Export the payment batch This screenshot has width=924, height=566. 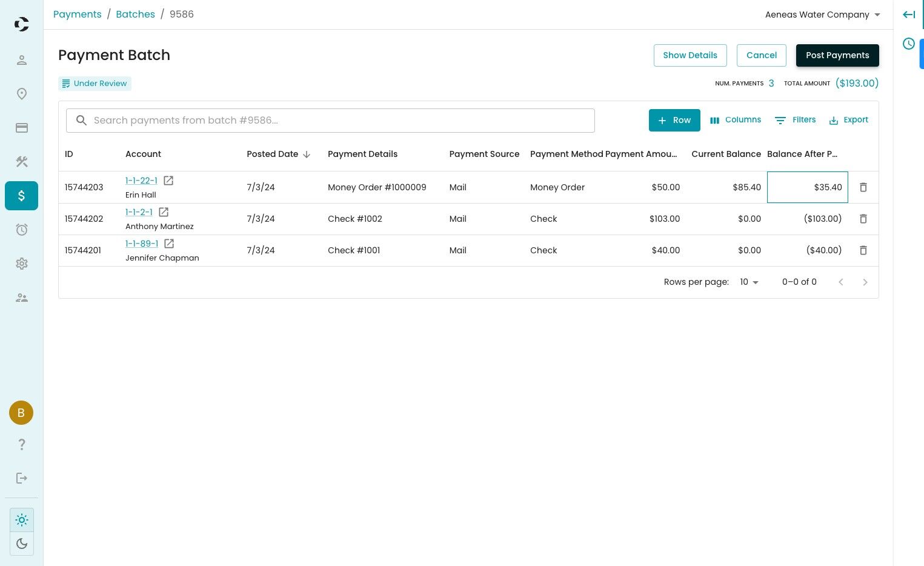(x=849, y=120)
